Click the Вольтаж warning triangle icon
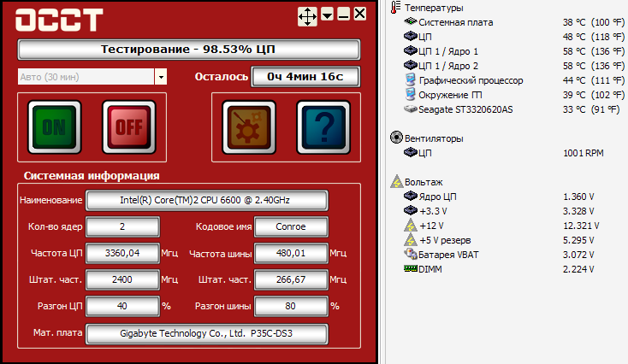 coord(396,182)
